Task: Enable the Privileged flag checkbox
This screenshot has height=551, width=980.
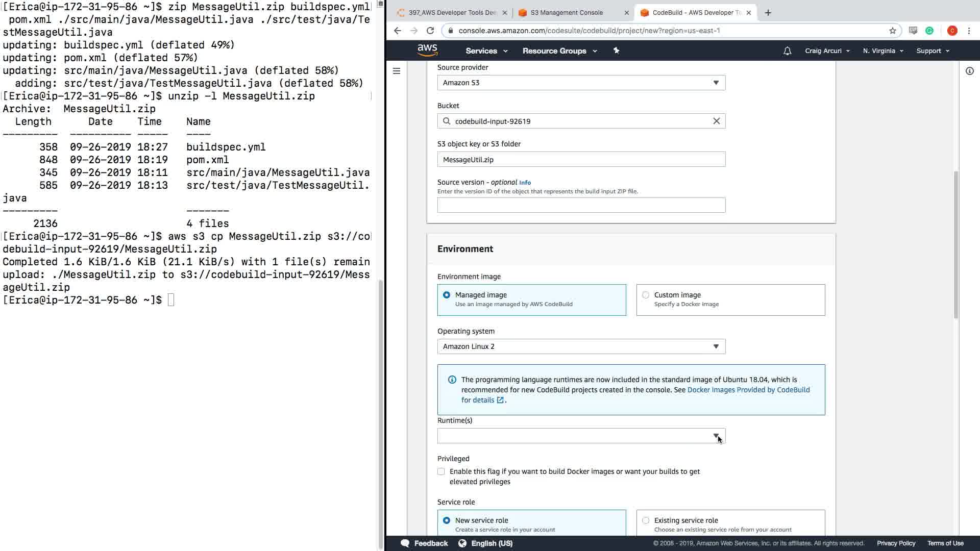Action: click(441, 471)
